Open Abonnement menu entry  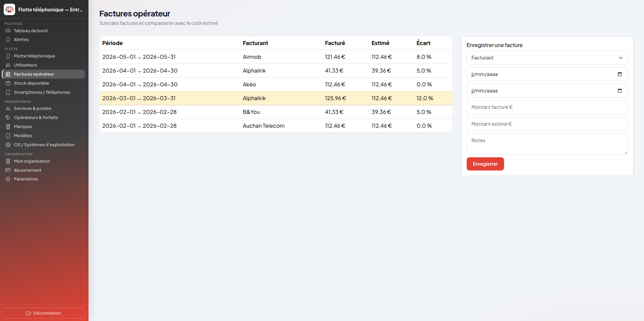(43, 170)
